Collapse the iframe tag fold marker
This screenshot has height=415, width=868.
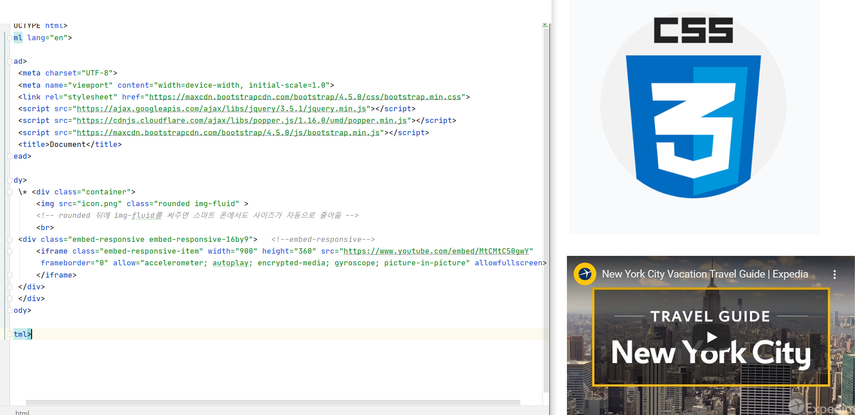[x=9, y=252]
